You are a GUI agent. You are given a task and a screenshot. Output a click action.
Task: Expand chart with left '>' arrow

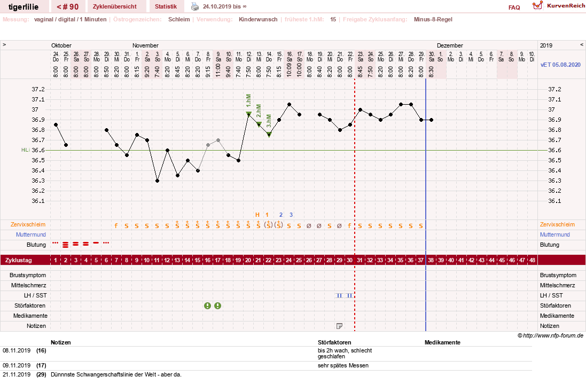point(4,44)
